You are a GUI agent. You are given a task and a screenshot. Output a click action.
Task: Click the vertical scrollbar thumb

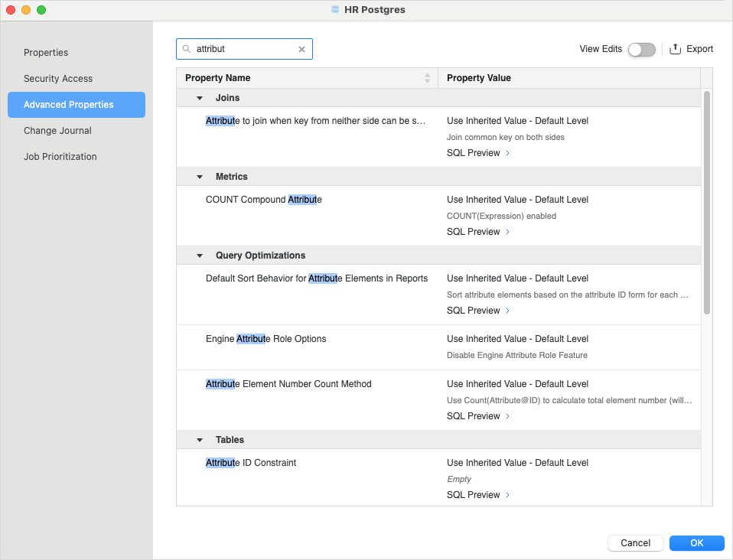(707, 203)
